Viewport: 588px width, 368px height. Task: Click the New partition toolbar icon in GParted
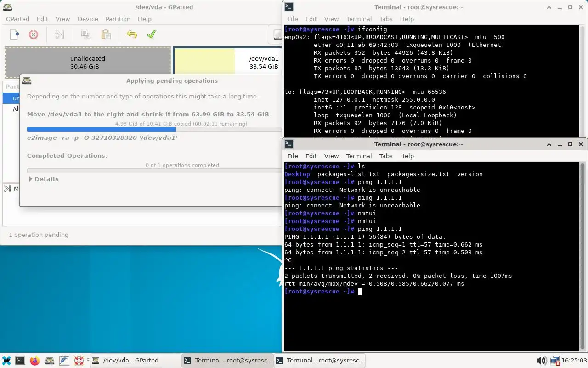point(15,34)
